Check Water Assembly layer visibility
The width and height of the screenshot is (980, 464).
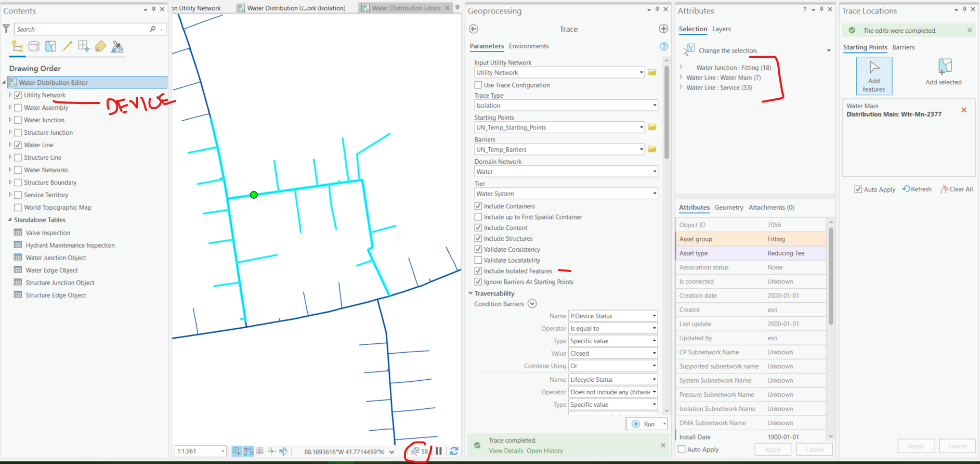[x=18, y=108]
